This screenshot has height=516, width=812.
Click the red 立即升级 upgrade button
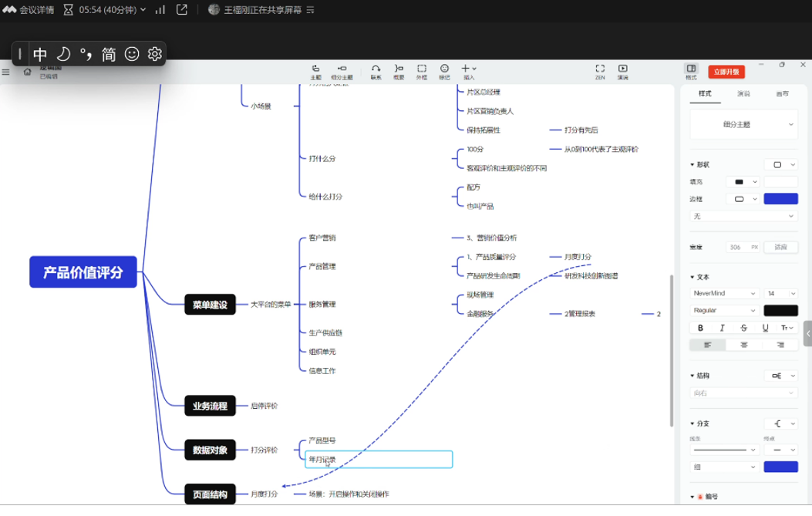point(726,72)
